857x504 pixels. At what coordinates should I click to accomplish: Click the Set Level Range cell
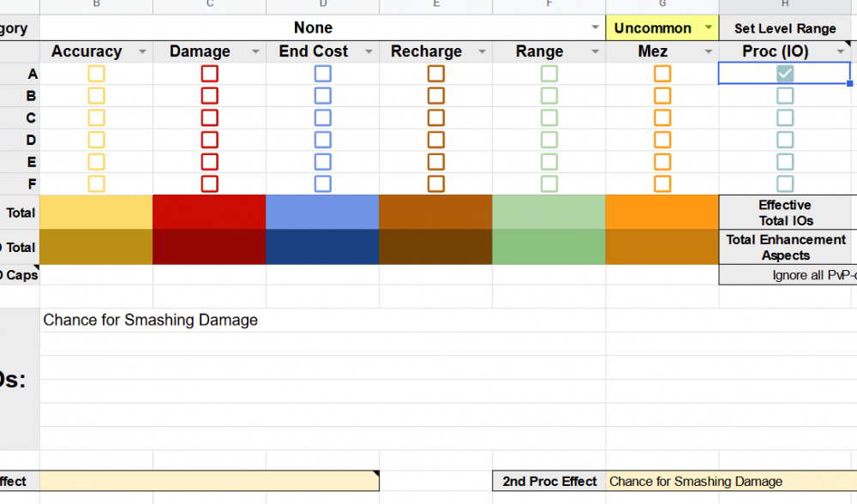click(785, 28)
